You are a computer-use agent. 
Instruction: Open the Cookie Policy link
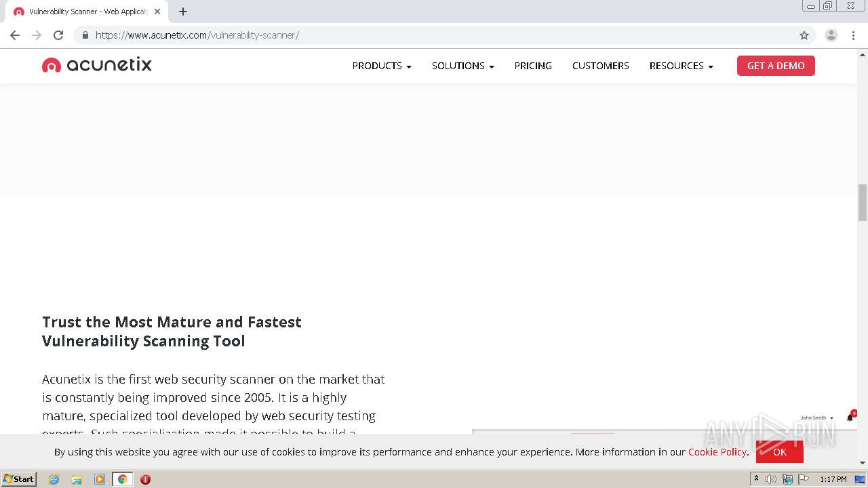[x=717, y=452]
